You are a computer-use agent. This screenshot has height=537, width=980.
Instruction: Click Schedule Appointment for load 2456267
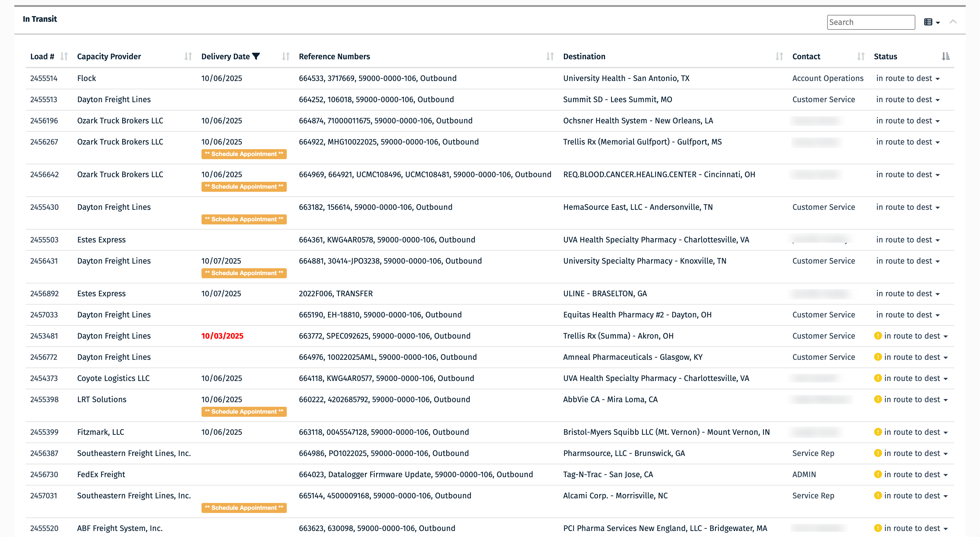point(244,154)
